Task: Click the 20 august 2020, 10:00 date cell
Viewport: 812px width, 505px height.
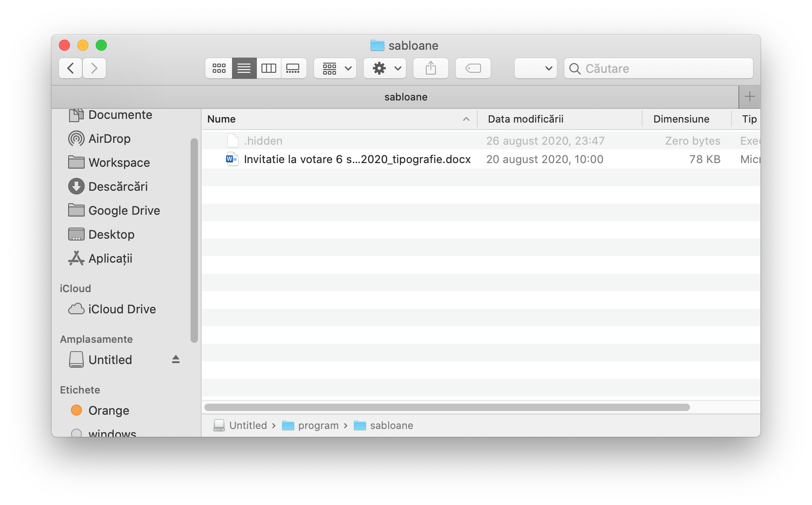Action: [545, 159]
